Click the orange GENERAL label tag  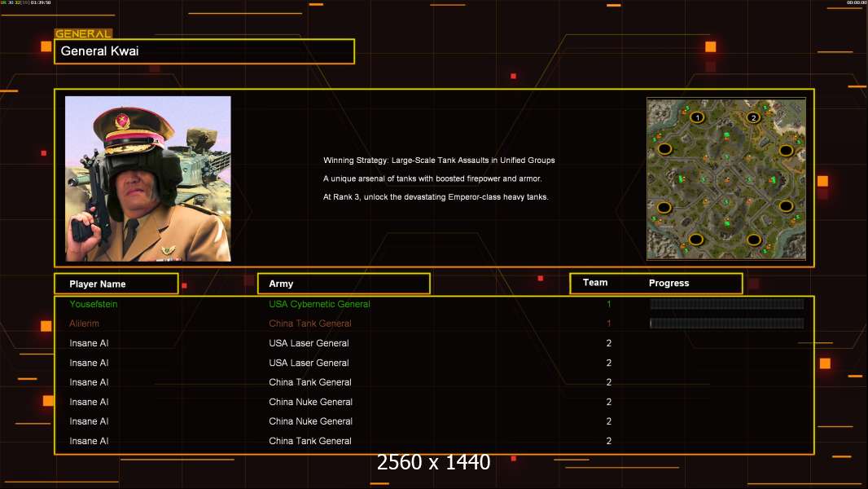point(83,34)
